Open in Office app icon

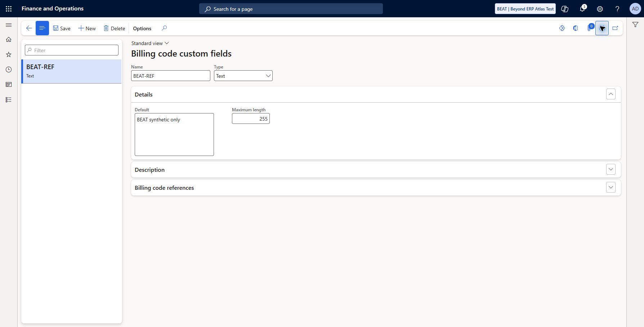click(575, 28)
